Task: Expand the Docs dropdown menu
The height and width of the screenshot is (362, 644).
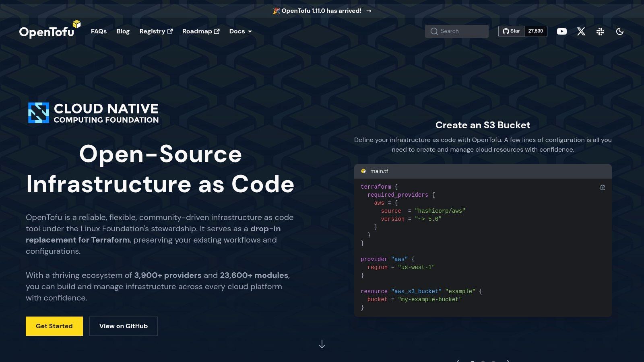Action: pyautogui.click(x=240, y=31)
